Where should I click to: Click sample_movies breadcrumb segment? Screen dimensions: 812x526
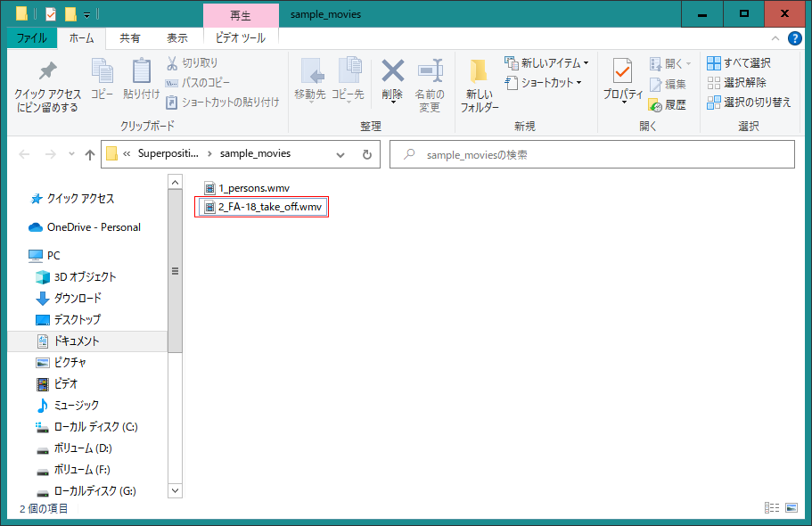[x=255, y=153]
